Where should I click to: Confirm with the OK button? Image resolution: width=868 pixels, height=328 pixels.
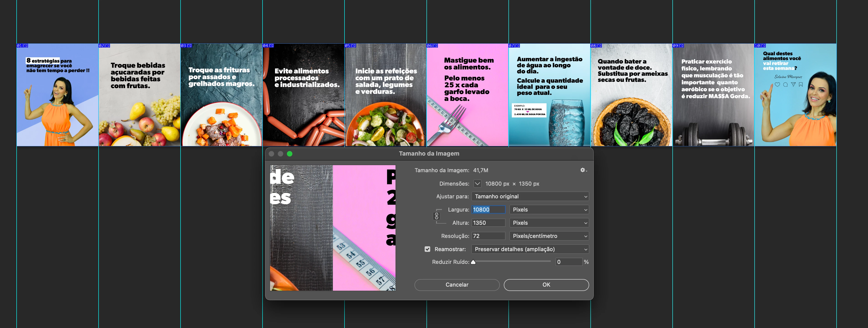tap(546, 285)
